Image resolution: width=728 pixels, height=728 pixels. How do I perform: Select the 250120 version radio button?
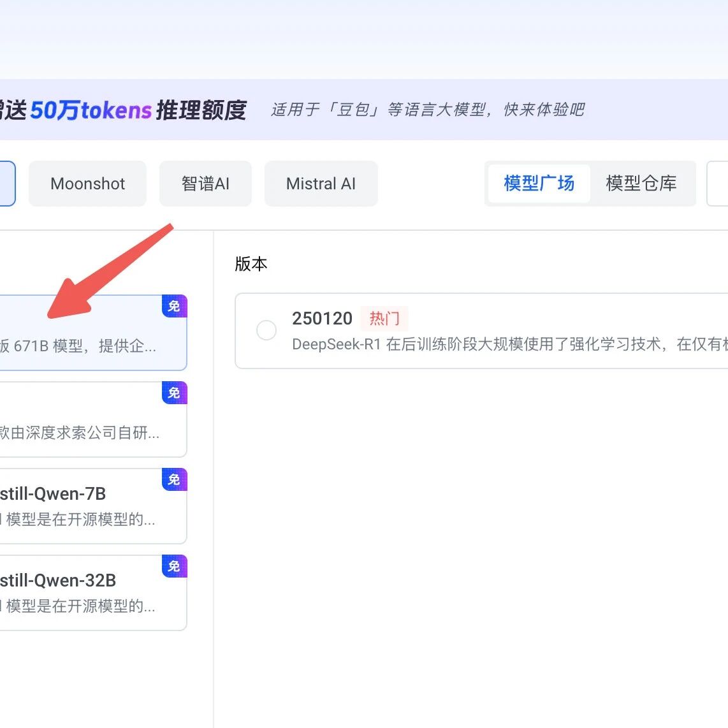[266, 330]
